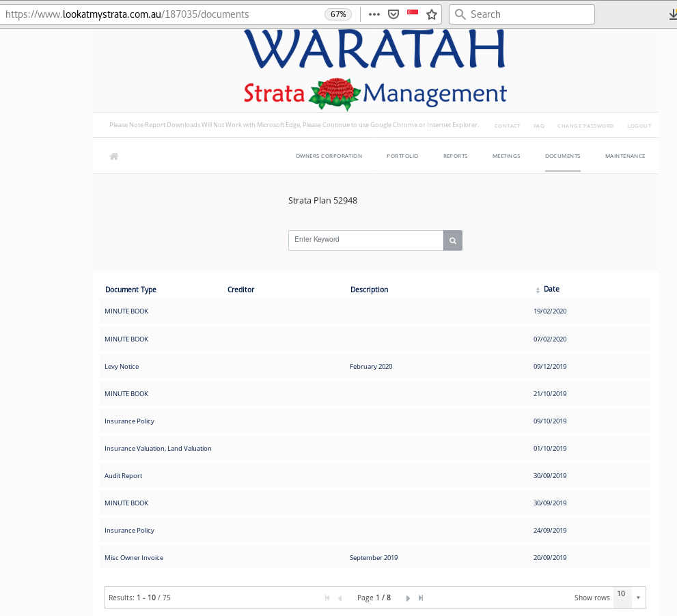Click the downloads arrow icon in toolbar

(673, 14)
